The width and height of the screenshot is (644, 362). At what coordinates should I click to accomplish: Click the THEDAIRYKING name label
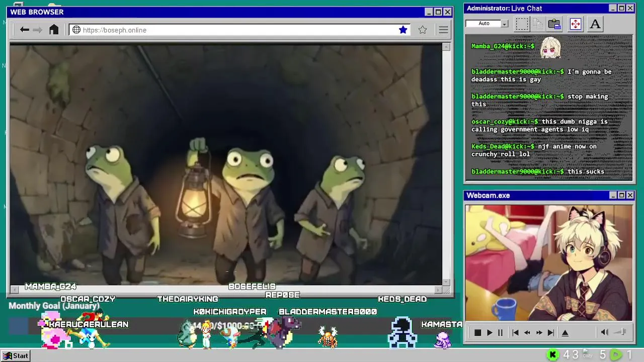[x=188, y=299]
